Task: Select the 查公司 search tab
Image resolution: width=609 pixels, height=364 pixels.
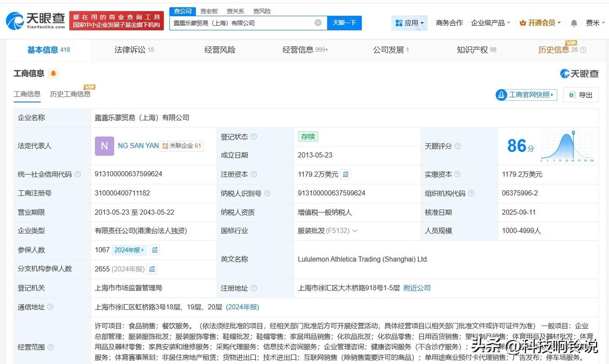Action: [x=183, y=11]
